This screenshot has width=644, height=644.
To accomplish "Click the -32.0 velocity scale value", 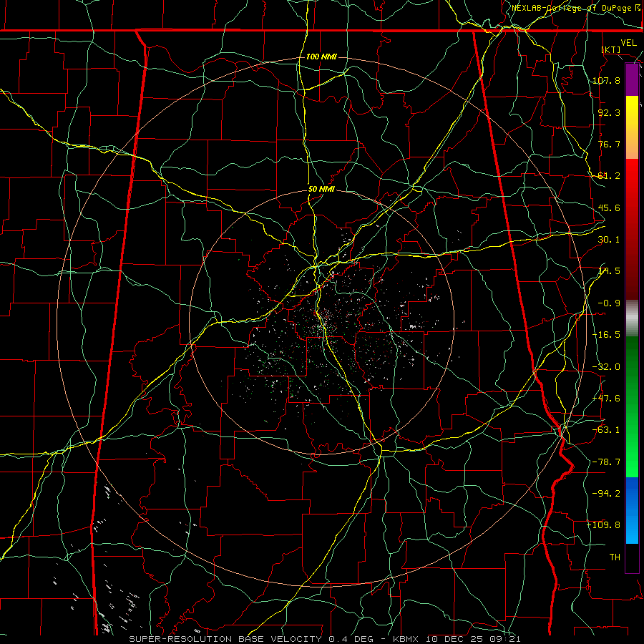I will [607, 367].
